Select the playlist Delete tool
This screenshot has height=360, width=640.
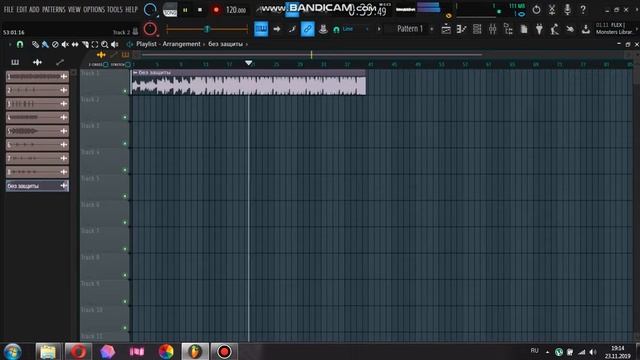55,44
